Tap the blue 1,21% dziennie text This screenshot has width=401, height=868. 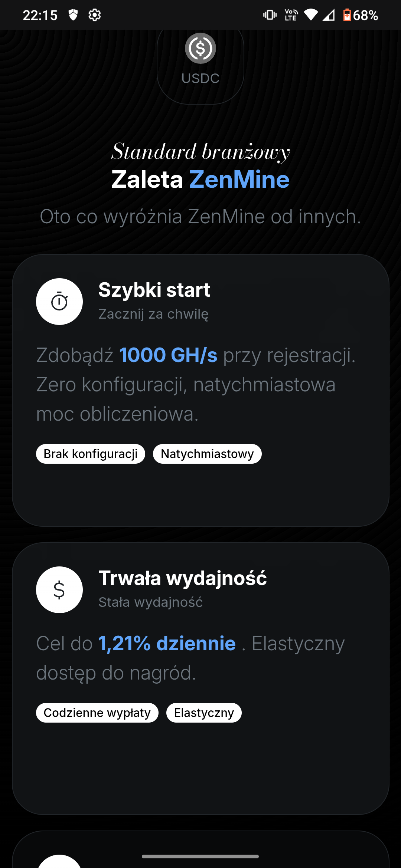(x=167, y=643)
